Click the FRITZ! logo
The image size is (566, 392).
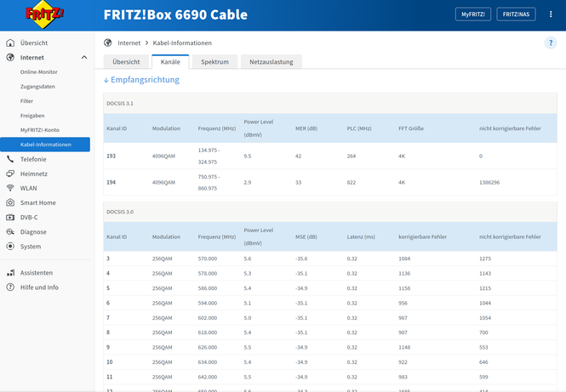(x=44, y=14)
